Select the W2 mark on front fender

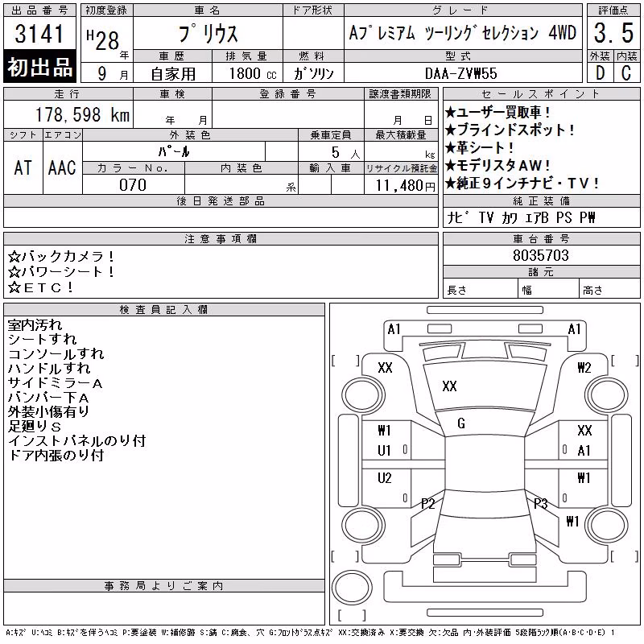pyautogui.click(x=584, y=367)
